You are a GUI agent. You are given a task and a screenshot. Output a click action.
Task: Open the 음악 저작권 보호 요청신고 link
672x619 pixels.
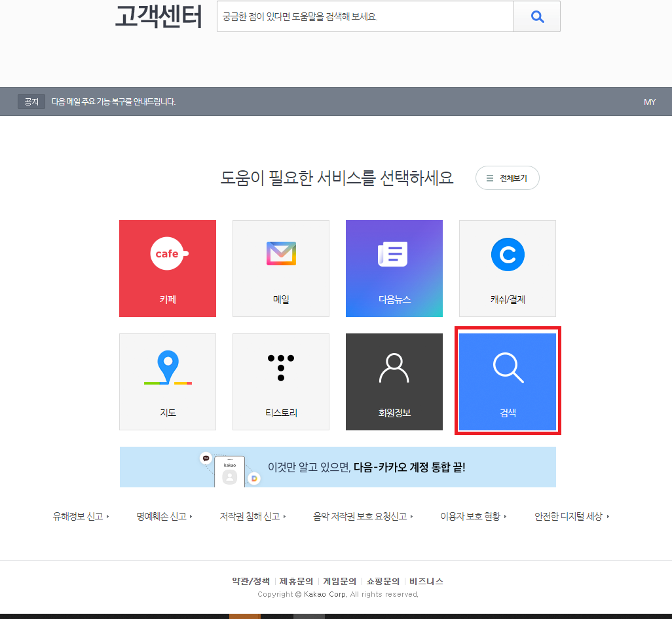coord(363,516)
